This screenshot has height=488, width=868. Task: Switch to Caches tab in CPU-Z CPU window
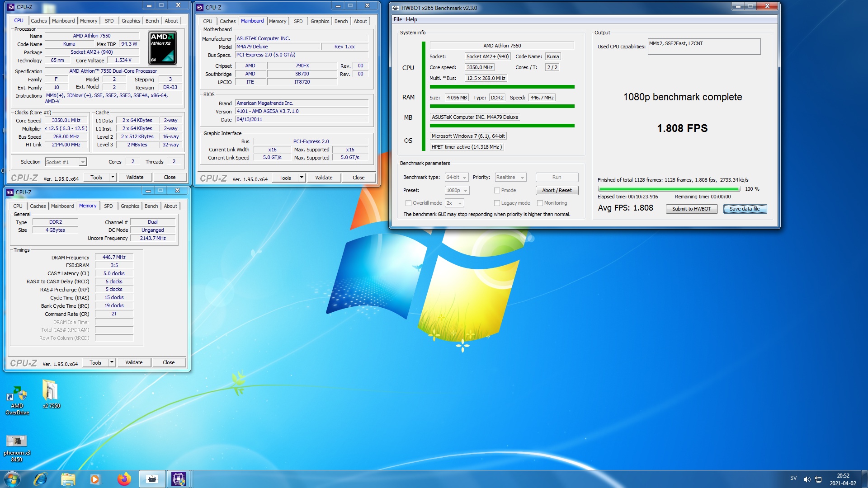pos(38,21)
